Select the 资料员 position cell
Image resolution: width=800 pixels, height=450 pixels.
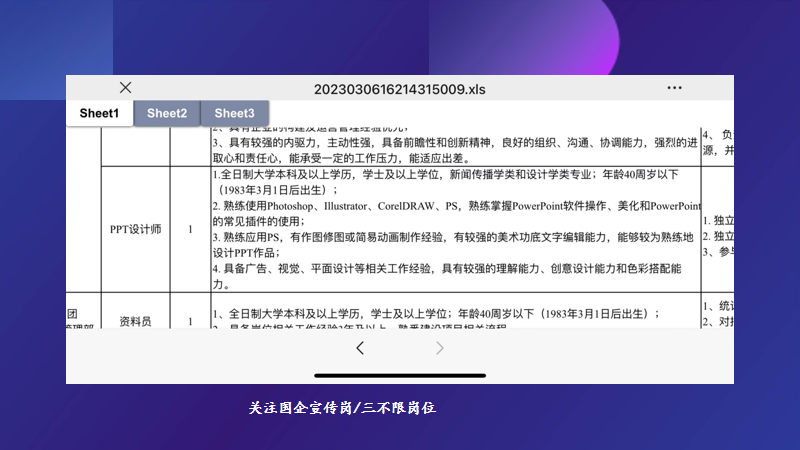coord(135,320)
